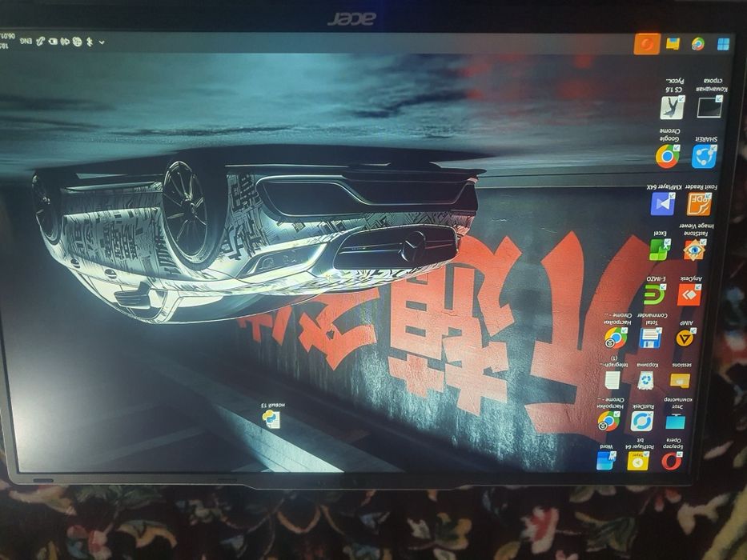The image size is (747, 560).
Task: Select the Корзина recycle bin icon
Action: [x=646, y=381]
